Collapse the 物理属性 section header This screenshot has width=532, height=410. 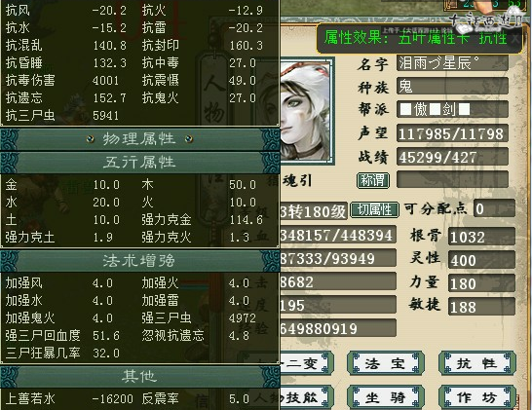click(139, 139)
